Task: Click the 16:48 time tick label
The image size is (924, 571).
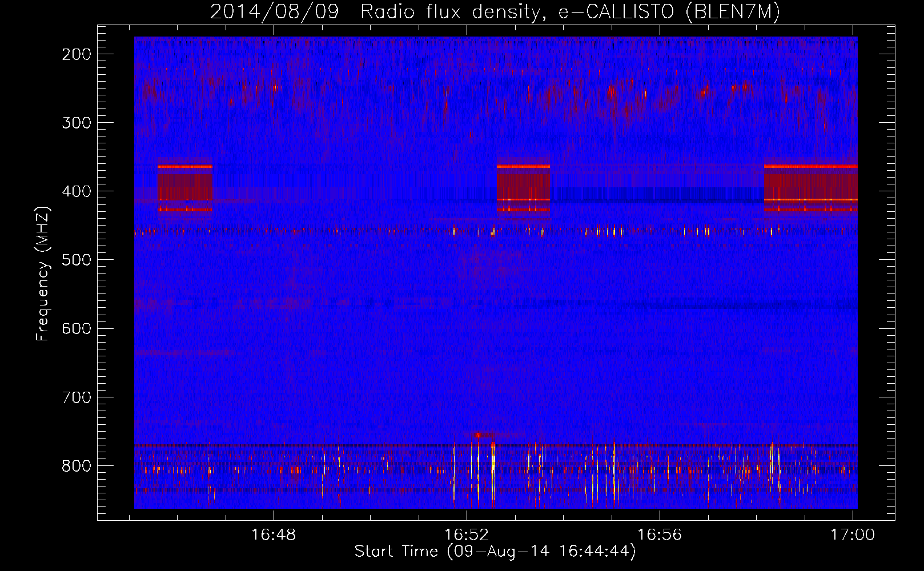Action: tap(274, 535)
